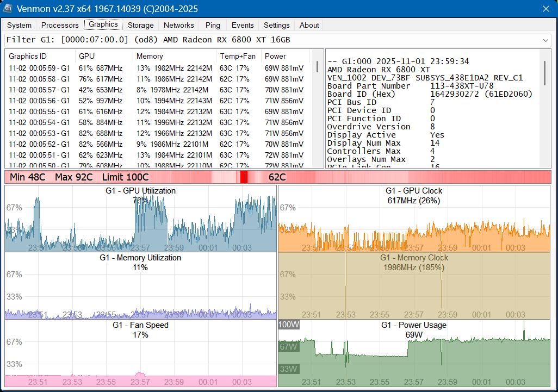Open the Settings tab
This screenshot has width=558, height=392.
tap(276, 25)
